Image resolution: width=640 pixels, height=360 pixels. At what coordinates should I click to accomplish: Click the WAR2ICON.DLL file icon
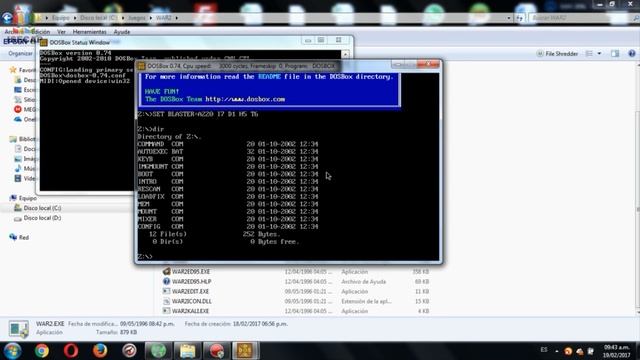[x=166, y=301]
